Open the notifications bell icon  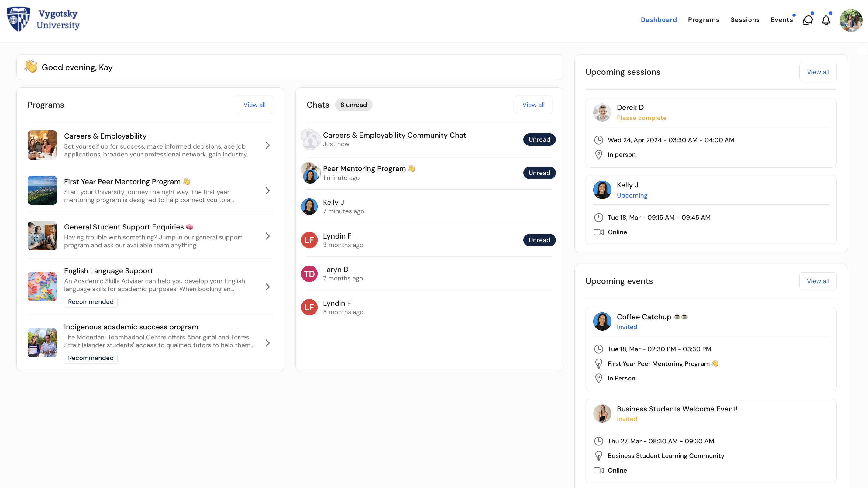coord(826,20)
